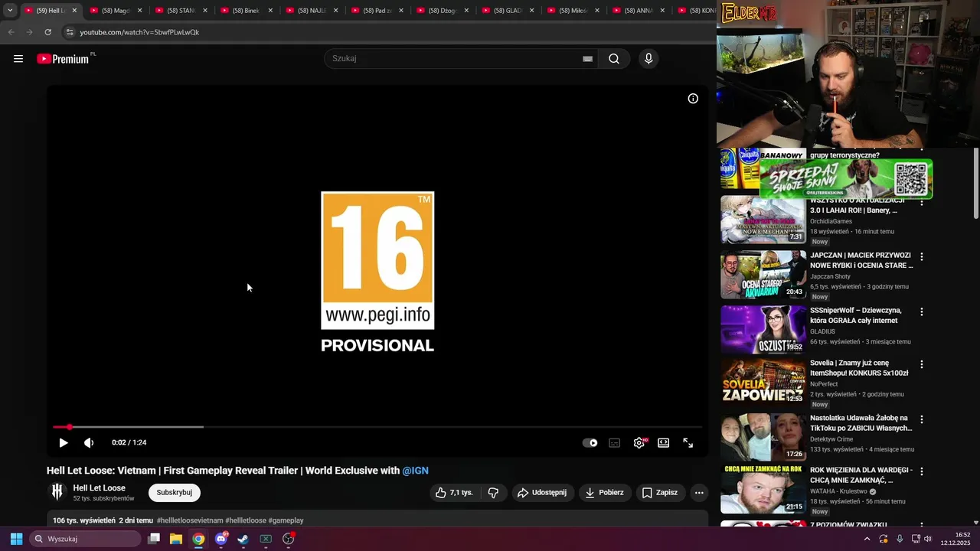Image resolution: width=980 pixels, height=551 pixels.
Task: Open options for ROK WIĘZIENIA DLA WARDĘGI video
Action: [x=922, y=471]
